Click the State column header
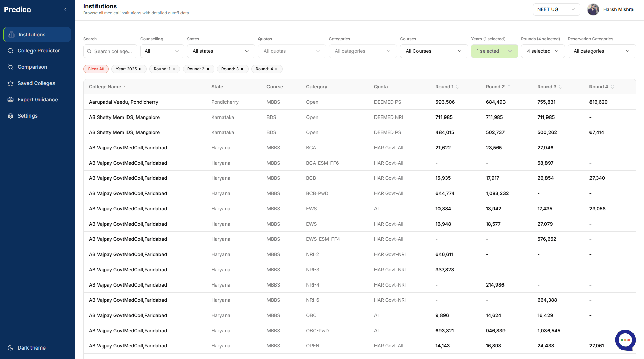Image resolution: width=644 pixels, height=359 pixels. pos(217,87)
